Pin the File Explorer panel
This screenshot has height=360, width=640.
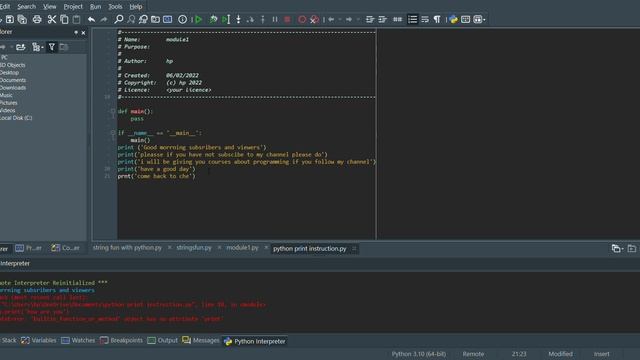(76, 32)
